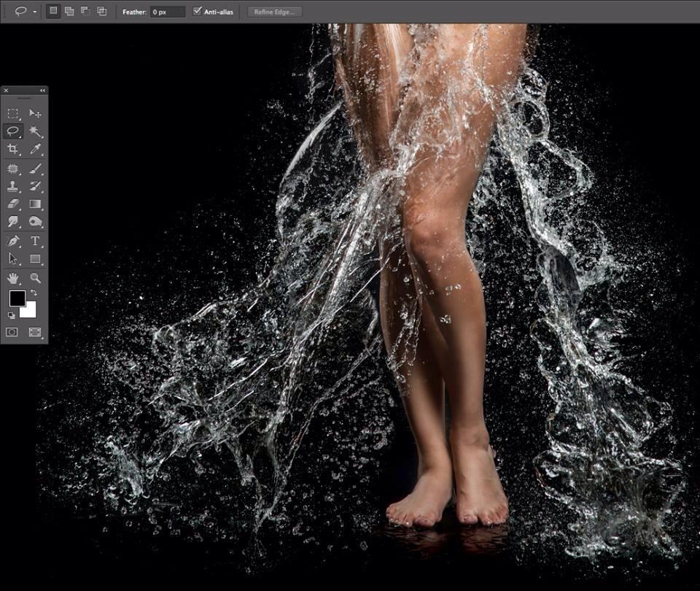Image resolution: width=700 pixels, height=591 pixels.
Task: Open the Lasso tool preset picker dropdown
Action: point(34,12)
